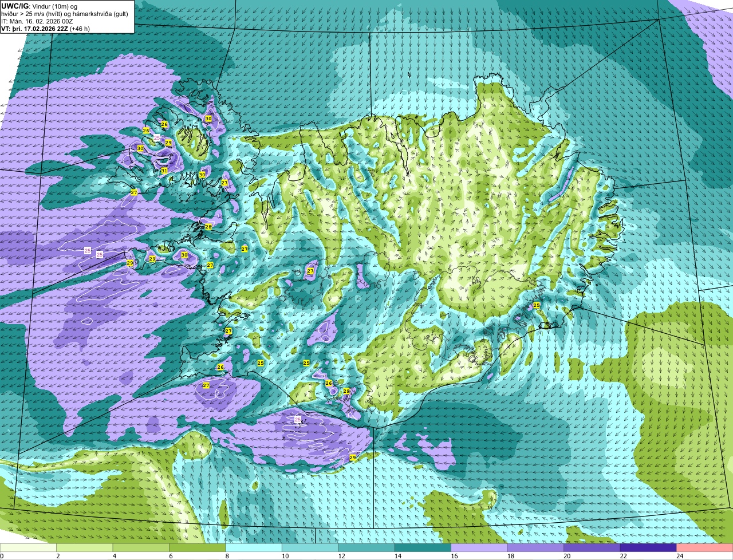Viewport: 733px width, 560px height.
Task: Click the 0–2 m/s palest legend swatch
Action: (x=29, y=547)
